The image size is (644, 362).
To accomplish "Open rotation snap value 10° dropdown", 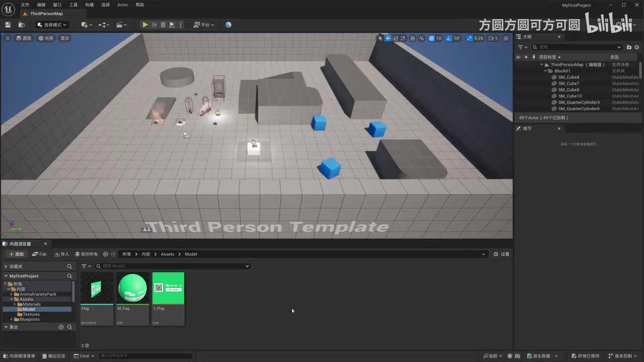I will (457, 38).
